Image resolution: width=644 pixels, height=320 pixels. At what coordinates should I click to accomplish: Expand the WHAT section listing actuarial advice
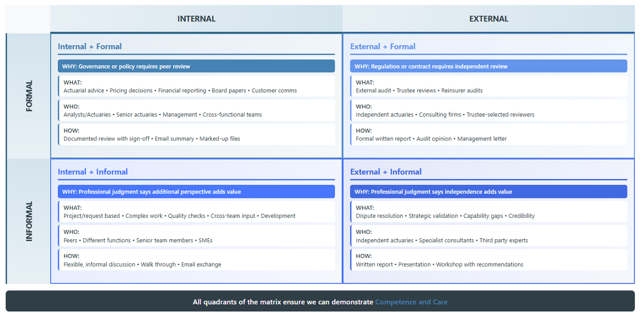tap(196, 86)
